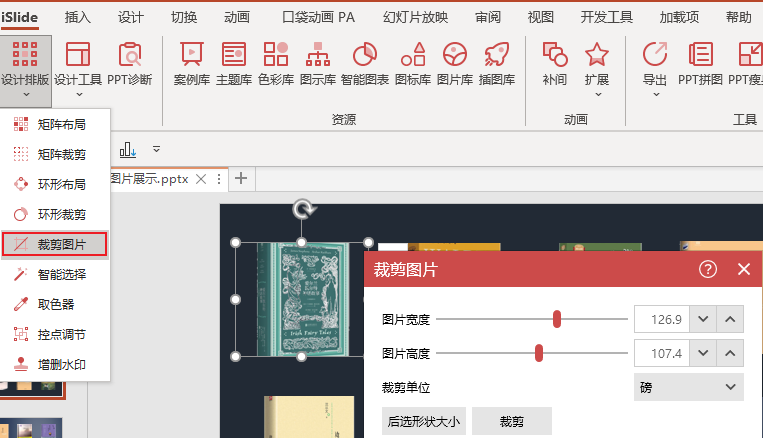Select 裁剪图片 crop picture item
The width and height of the screenshot is (763, 438).
(55, 244)
